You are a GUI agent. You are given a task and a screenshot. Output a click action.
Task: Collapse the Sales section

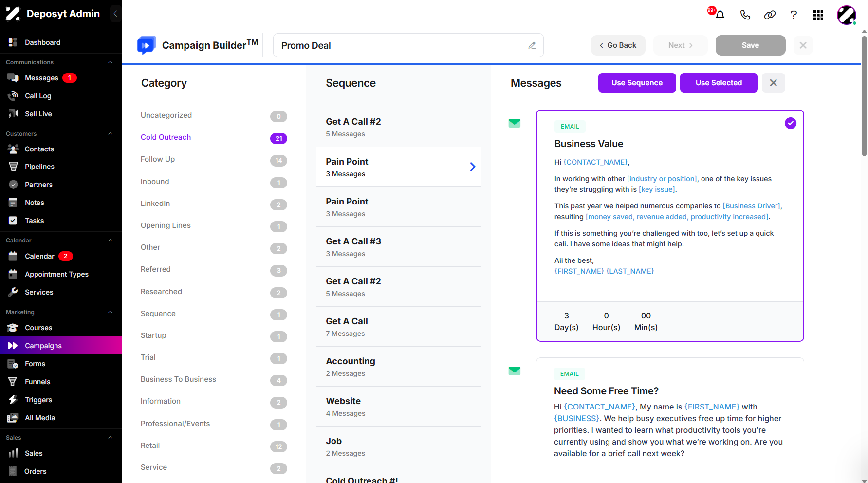(x=110, y=438)
